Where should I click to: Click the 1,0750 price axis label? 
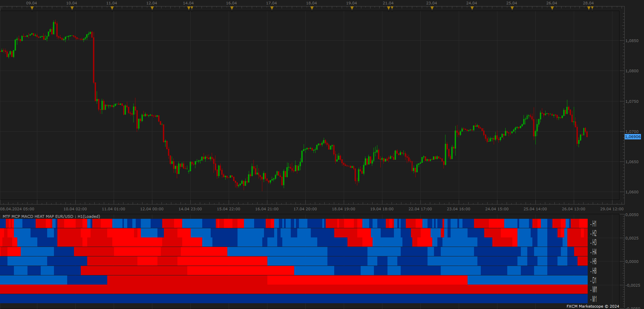coord(632,101)
